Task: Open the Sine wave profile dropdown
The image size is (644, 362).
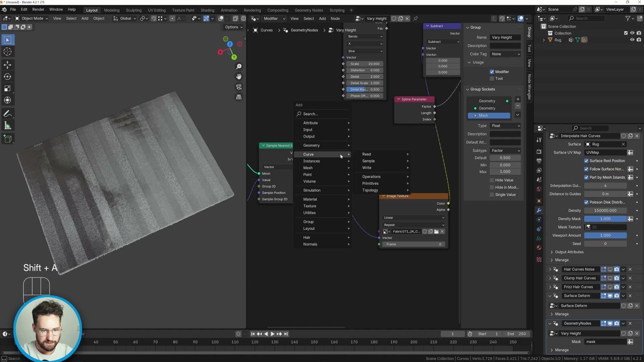Action: (x=365, y=51)
